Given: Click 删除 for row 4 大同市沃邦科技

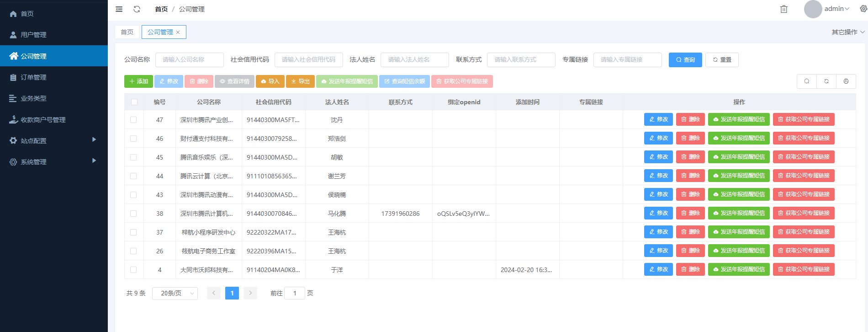Looking at the screenshot, I should (x=690, y=269).
